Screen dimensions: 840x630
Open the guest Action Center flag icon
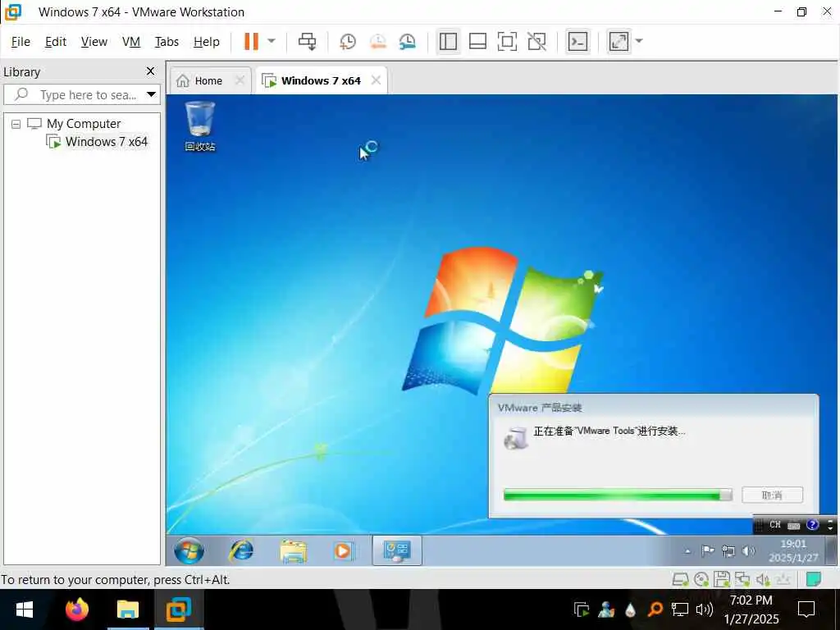[708, 550]
